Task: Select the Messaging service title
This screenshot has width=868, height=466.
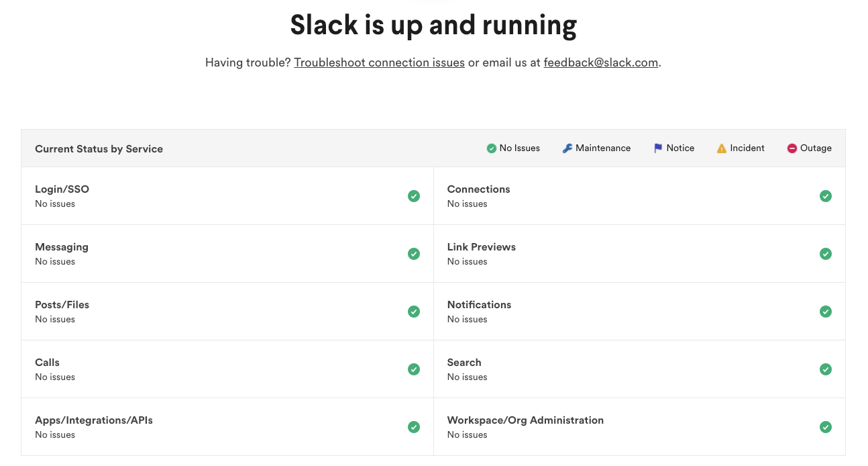Action: [62, 247]
